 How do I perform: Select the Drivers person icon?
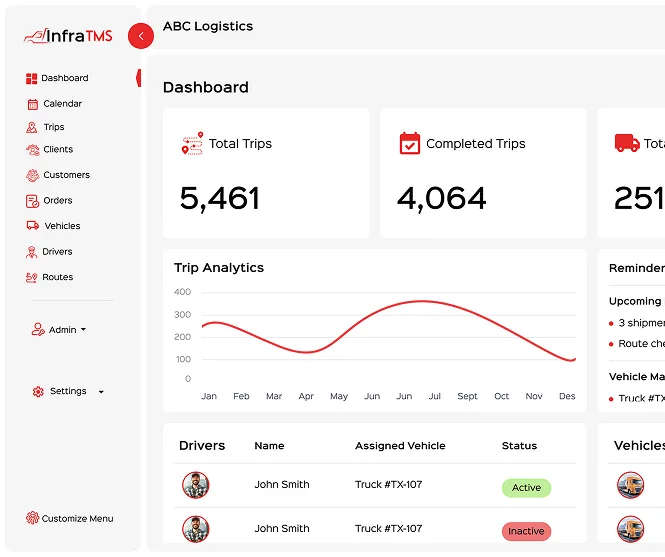(31, 252)
